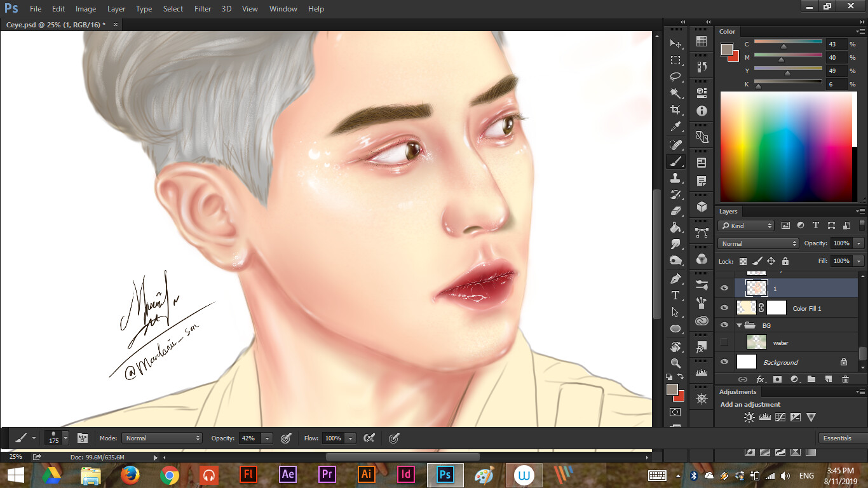Image resolution: width=868 pixels, height=488 pixels.
Task: Add a Curves adjustment
Action: [780, 417]
